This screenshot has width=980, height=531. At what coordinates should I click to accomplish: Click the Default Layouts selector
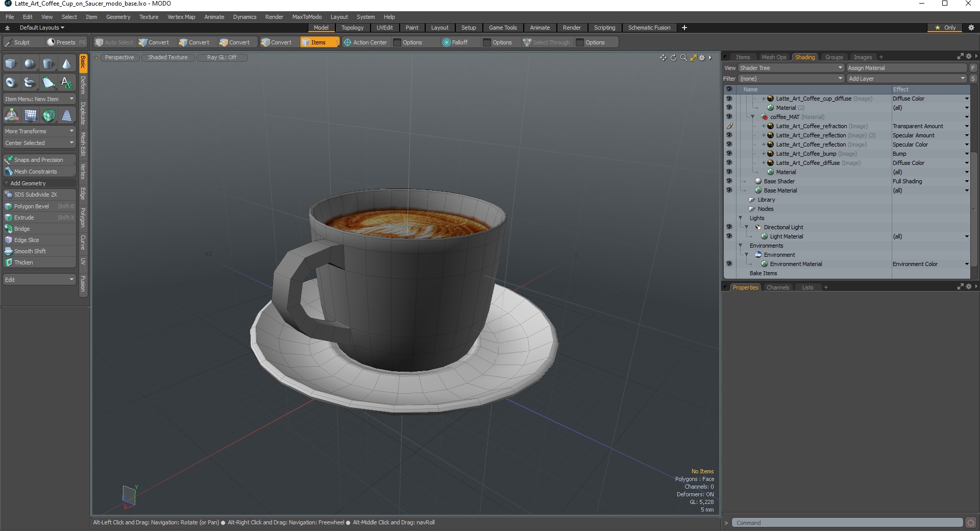point(42,28)
